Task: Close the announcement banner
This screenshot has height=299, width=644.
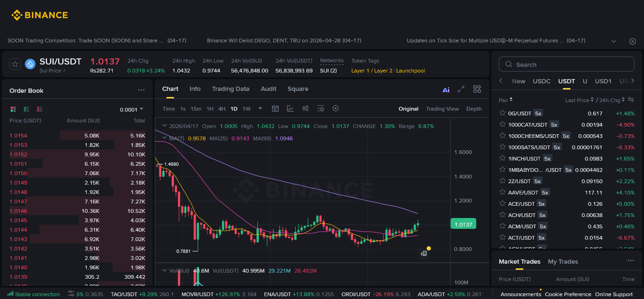Action: (x=633, y=41)
